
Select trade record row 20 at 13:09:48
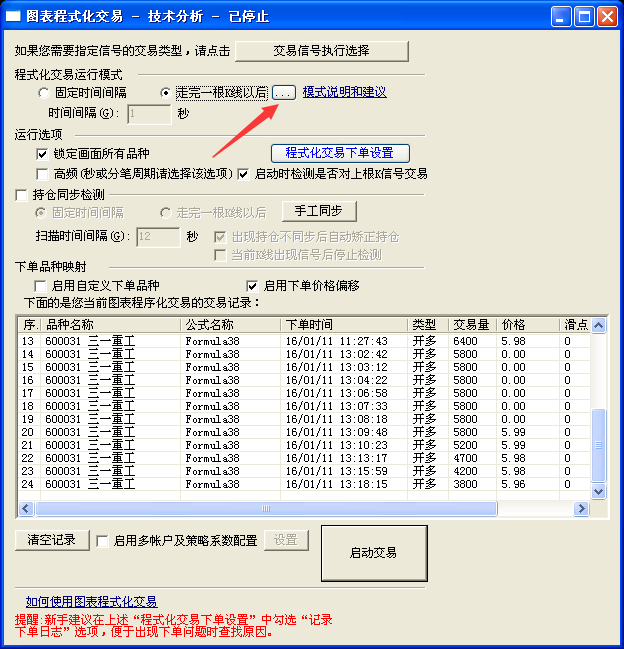click(304, 432)
